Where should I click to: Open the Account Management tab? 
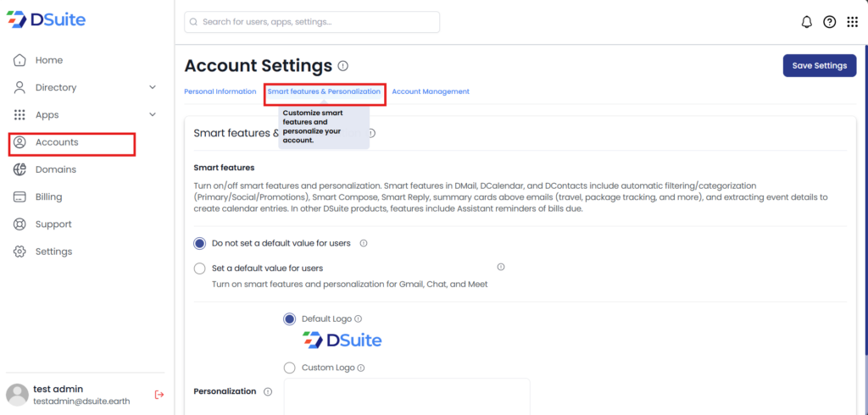(x=431, y=91)
